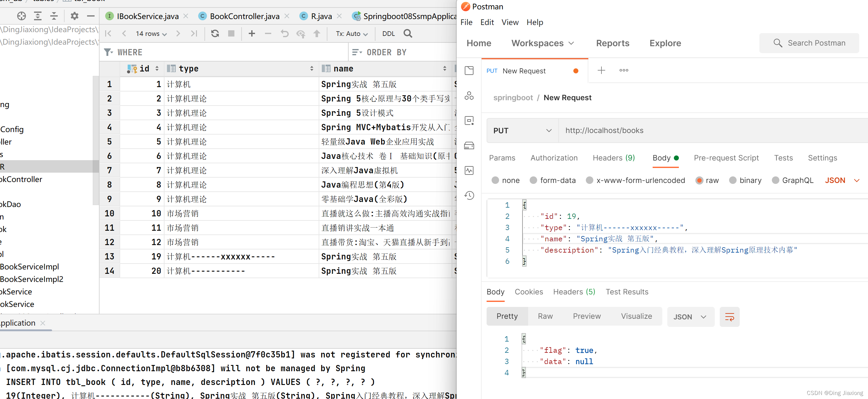Sort by the name column header
Screen dimensions: 868x399
(x=385, y=69)
